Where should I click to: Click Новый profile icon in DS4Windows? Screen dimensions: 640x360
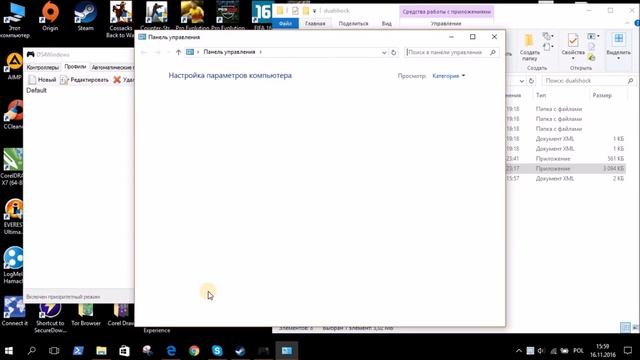coord(32,80)
